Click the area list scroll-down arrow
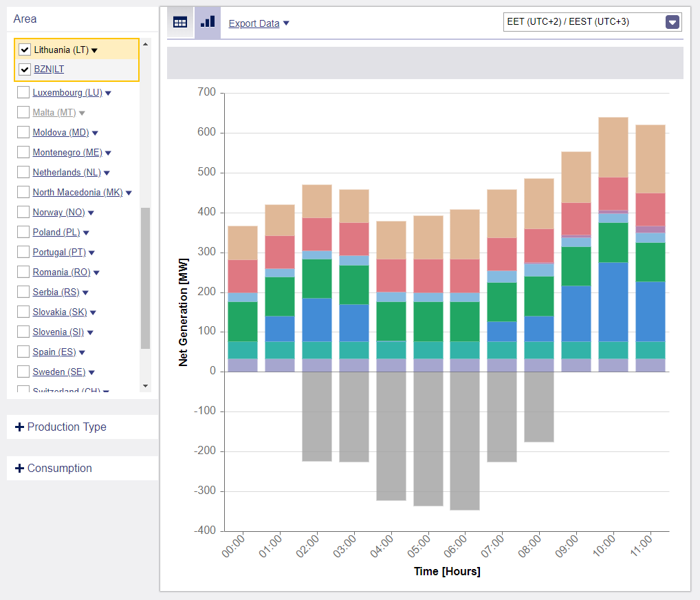 145,386
